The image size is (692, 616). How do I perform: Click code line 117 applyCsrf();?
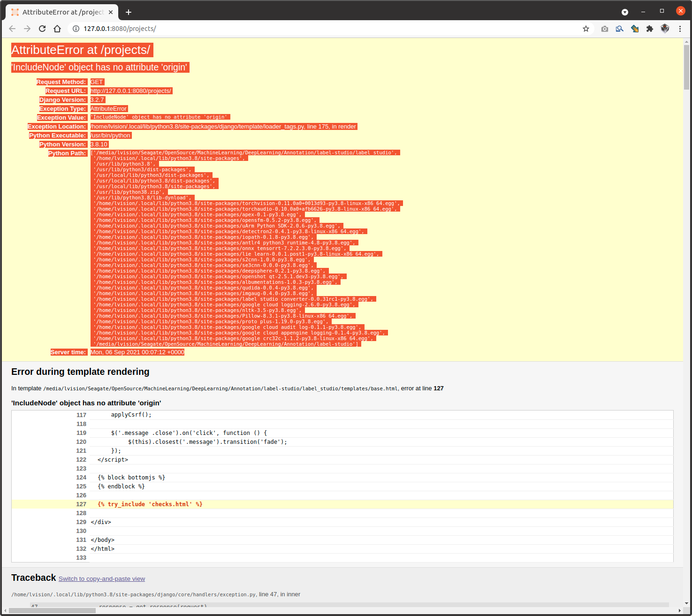click(131, 415)
